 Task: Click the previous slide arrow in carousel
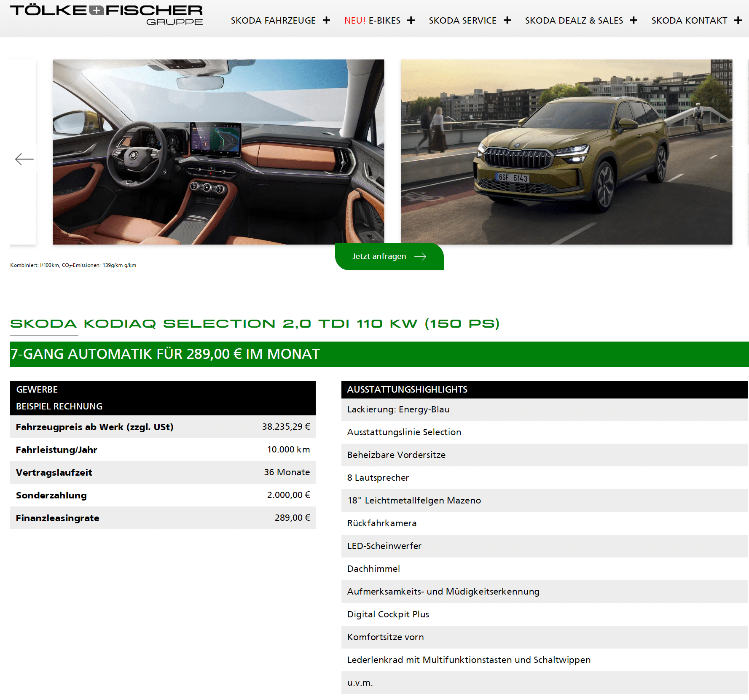pos(24,159)
